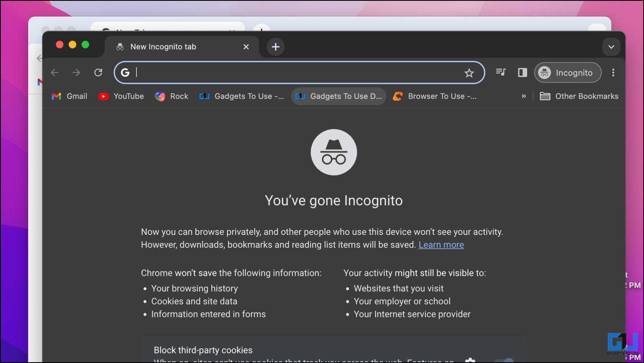
Task: Reload the page with the refresh icon
Action: 98,73
